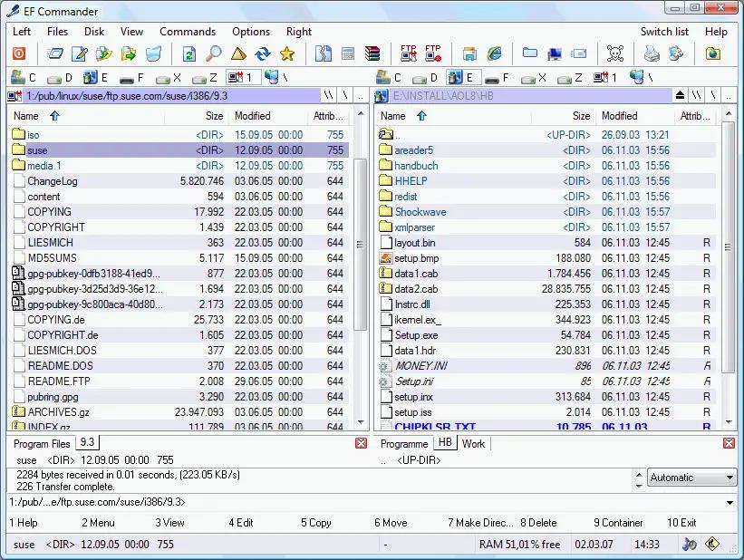Click the skull and crossbones icon
Image resolution: width=744 pixels, height=560 pixels.
(x=615, y=54)
